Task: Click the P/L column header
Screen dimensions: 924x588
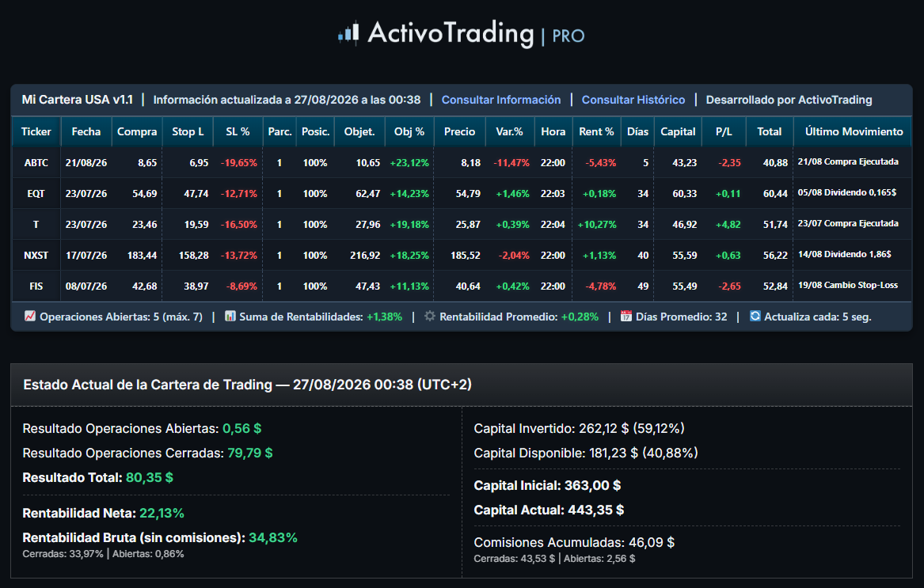Action: [724, 131]
